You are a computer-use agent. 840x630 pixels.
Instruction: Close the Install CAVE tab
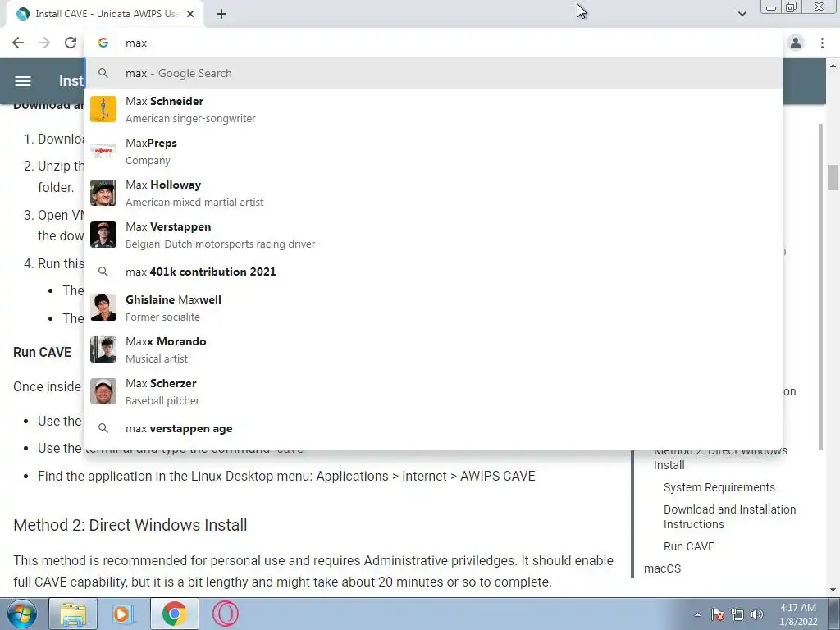point(190,14)
